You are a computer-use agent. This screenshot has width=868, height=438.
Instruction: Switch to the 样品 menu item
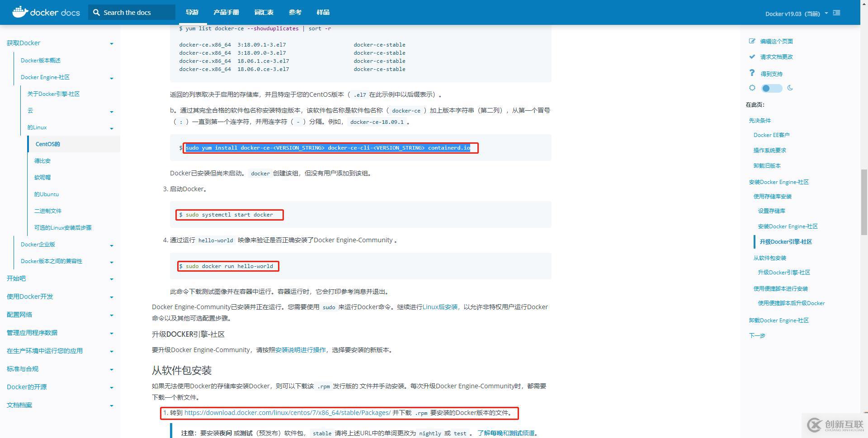tap(323, 12)
